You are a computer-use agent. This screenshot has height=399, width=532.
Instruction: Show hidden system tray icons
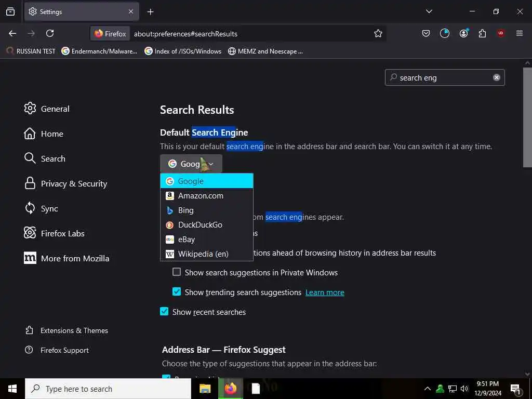[x=428, y=389]
